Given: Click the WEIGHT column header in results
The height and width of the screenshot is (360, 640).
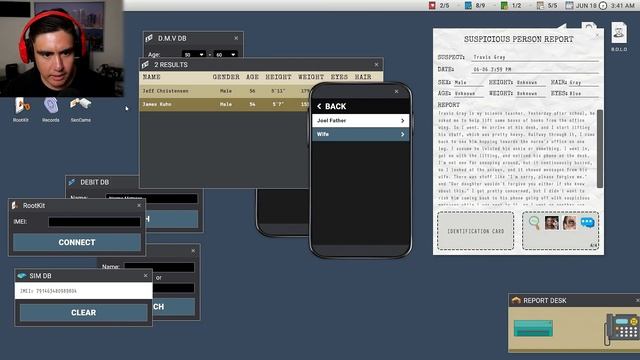Looking at the screenshot, I should pyautogui.click(x=311, y=77).
